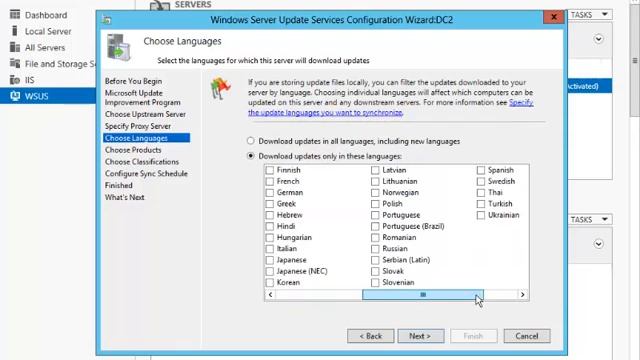Tick the Latvian checkbox
Image resolution: width=640 pixels, height=360 pixels.
click(375, 170)
